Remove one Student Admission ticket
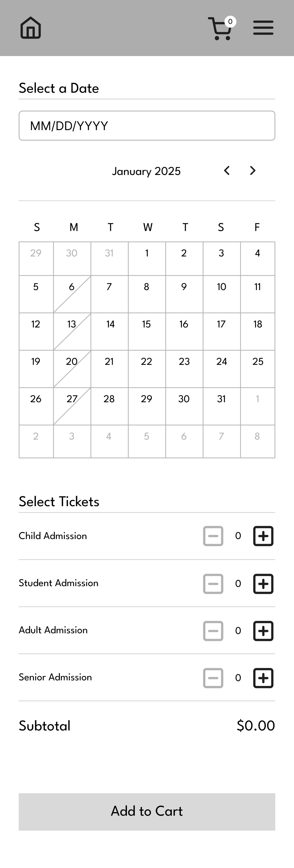The image size is (294, 868). pyautogui.click(x=213, y=584)
